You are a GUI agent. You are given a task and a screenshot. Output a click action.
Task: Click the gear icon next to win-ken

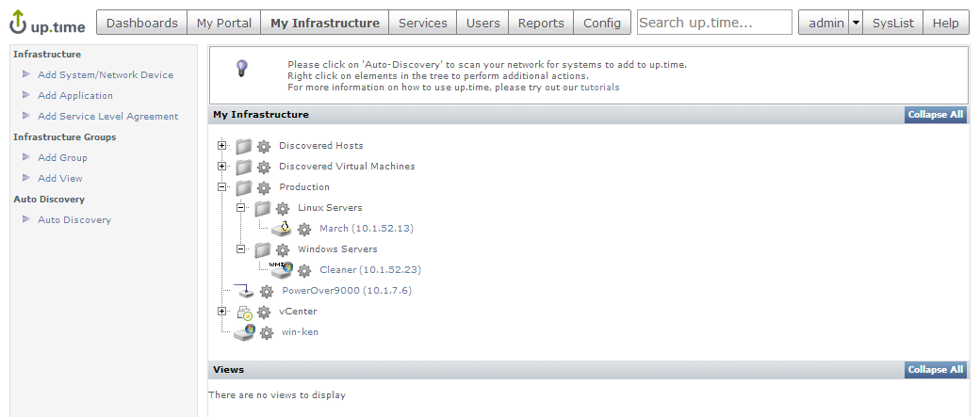tap(267, 332)
